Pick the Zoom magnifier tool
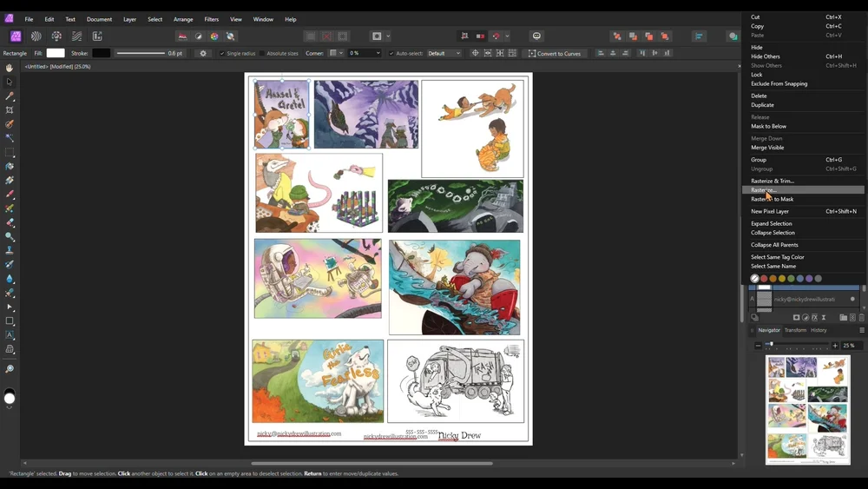The width and height of the screenshot is (868, 489). [x=10, y=369]
